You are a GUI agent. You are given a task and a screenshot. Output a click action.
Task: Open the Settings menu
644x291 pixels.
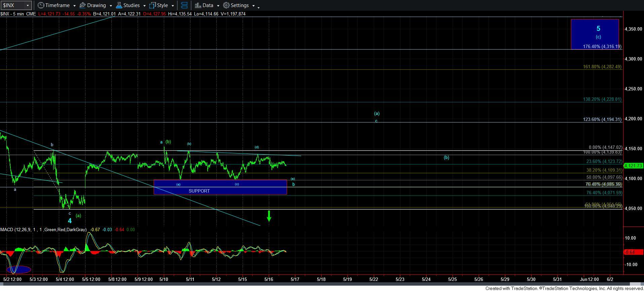click(239, 5)
